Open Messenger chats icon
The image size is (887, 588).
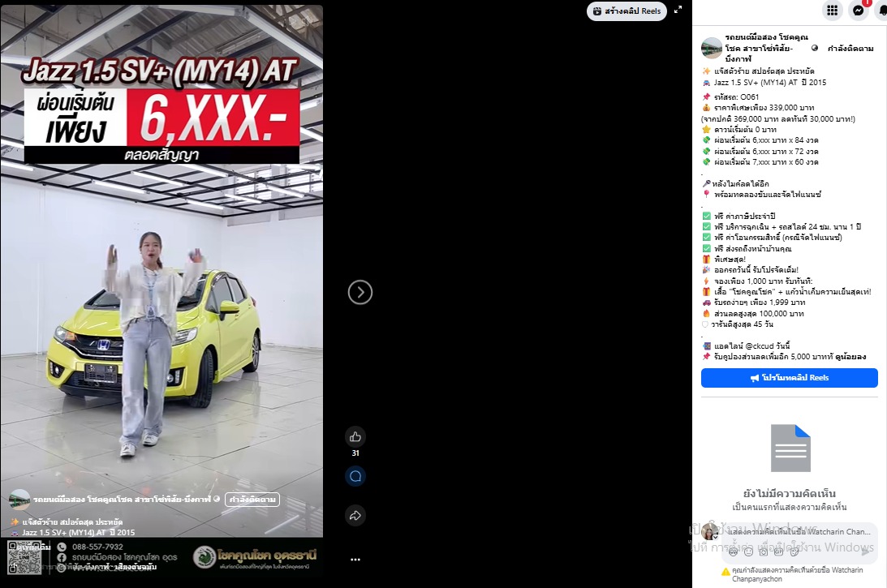[x=858, y=11]
